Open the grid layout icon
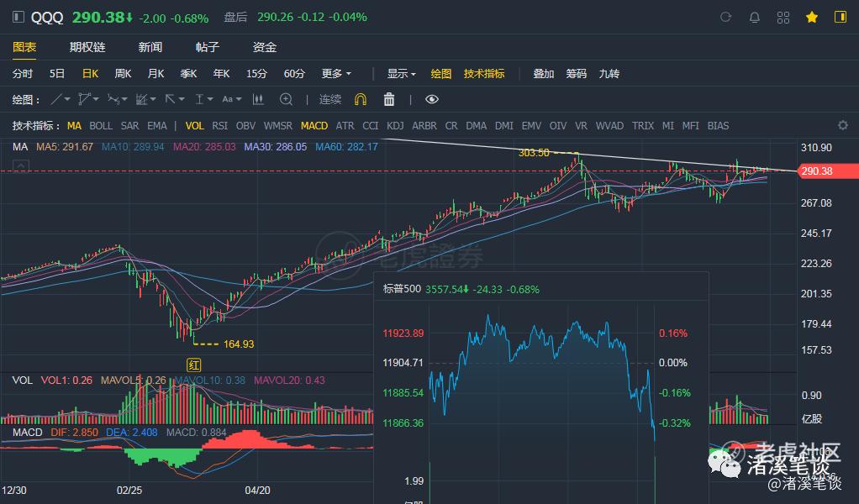Image resolution: width=859 pixels, height=504 pixels. [x=783, y=17]
